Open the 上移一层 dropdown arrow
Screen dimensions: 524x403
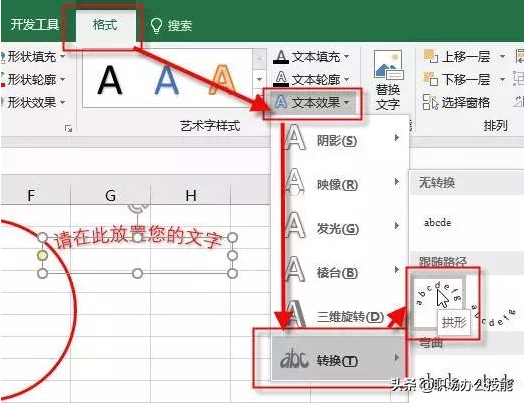pos(502,57)
